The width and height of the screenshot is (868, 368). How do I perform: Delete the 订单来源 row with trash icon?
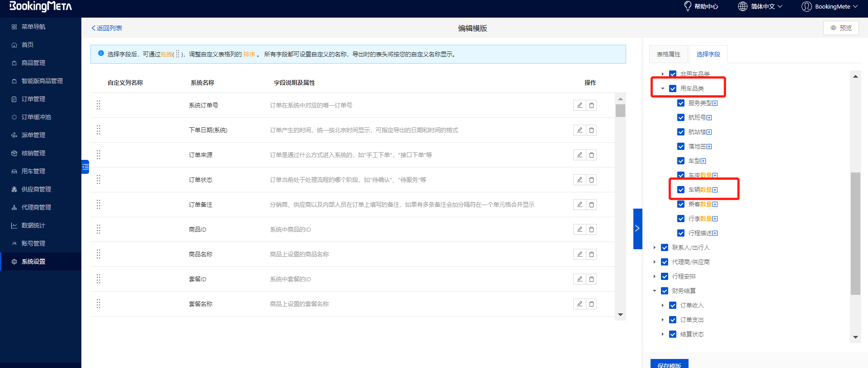(591, 155)
